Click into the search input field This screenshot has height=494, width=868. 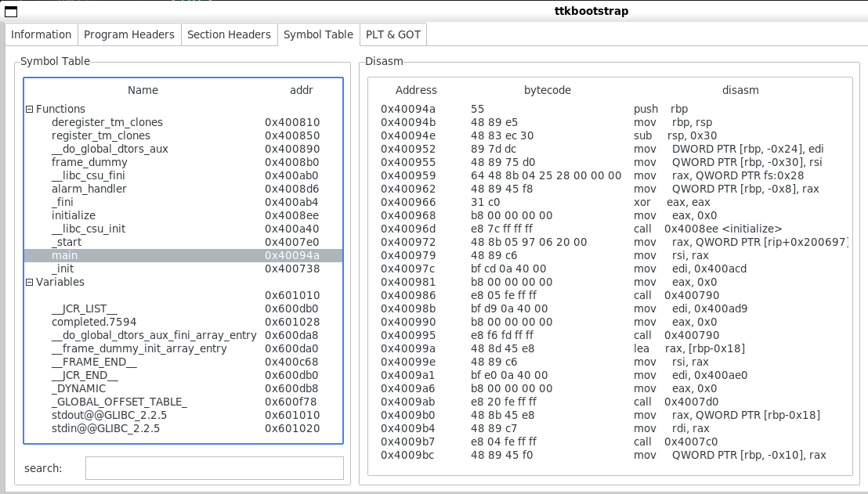214,468
